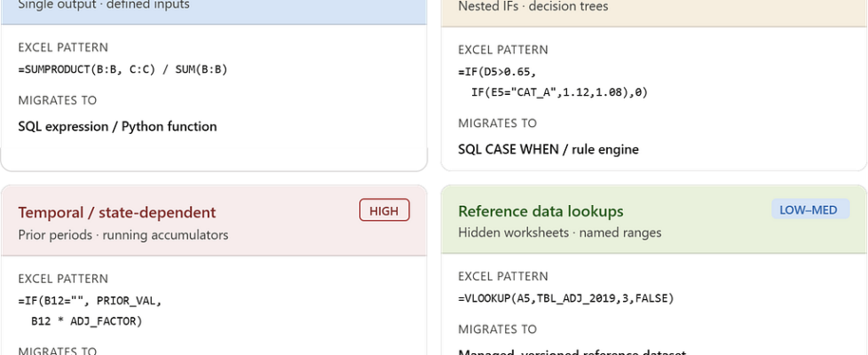Click the LOW–MED complexity badge
Screen dimensions: 868x355
(x=809, y=209)
